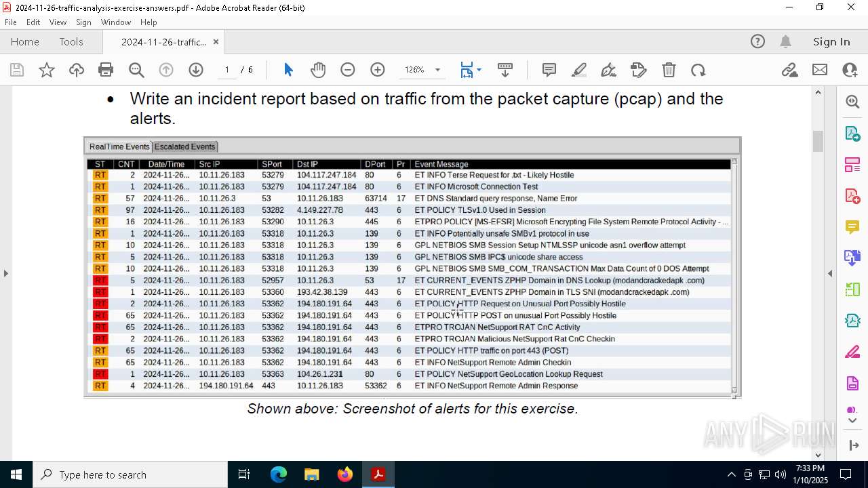
Task: Open the yellow Comment tool in right pane
Action: (852, 227)
